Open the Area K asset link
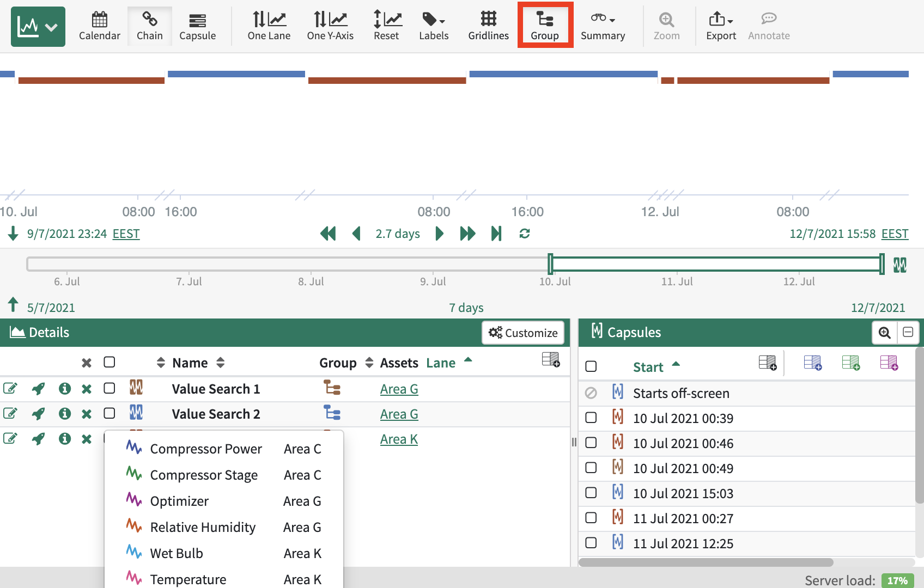This screenshot has width=924, height=588. point(399,439)
